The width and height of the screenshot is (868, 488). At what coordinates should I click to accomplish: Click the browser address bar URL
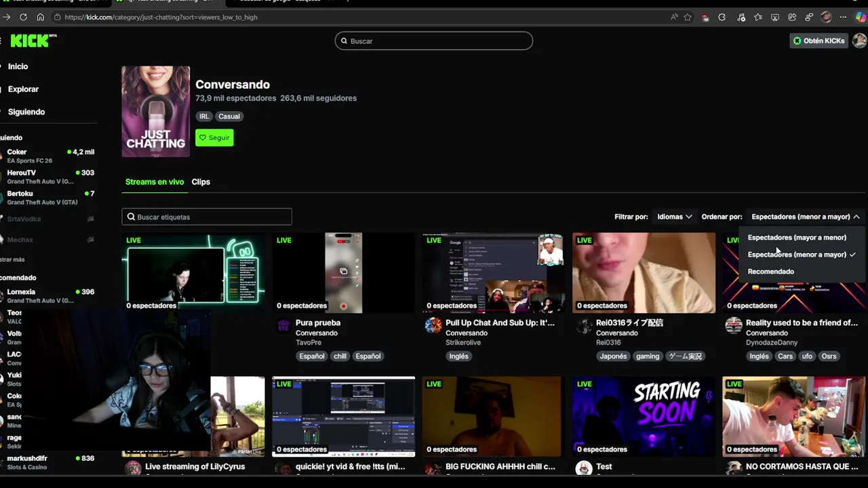coord(161,17)
